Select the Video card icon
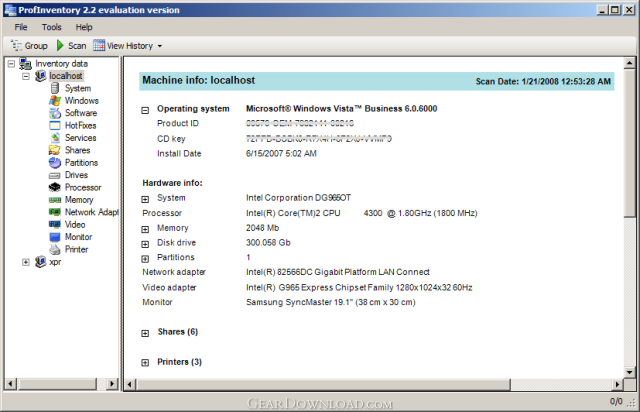Image resolution: width=640 pixels, height=412 pixels. click(x=55, y=224)
